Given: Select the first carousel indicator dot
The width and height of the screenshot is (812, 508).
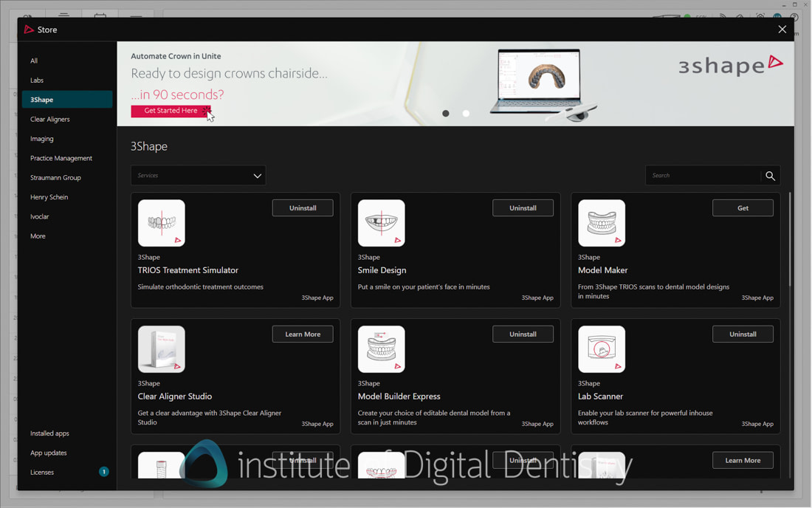Looking at the screenshot, I should click(445, 113).
